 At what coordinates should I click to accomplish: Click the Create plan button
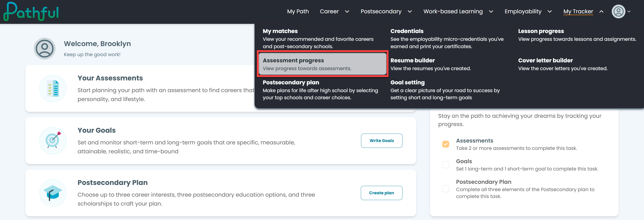381,193
